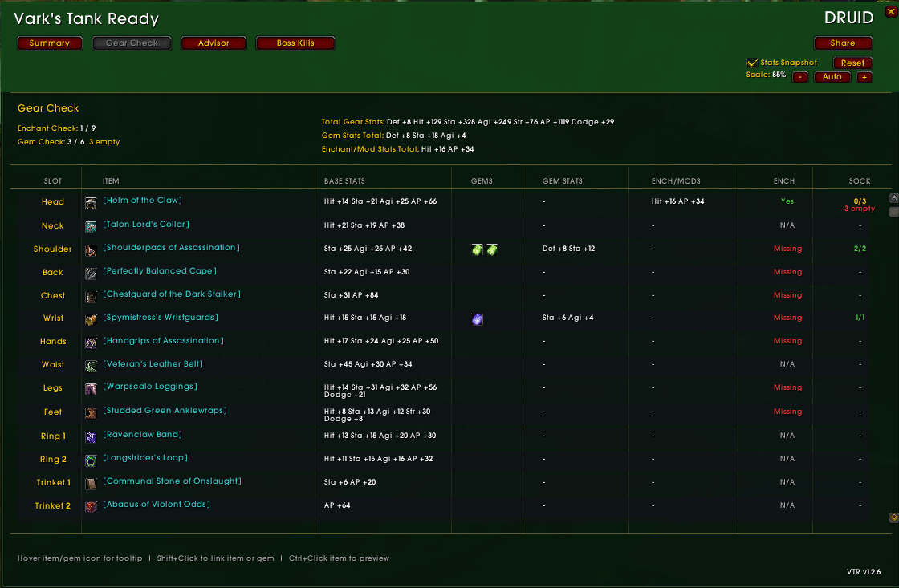Image resolution: width=899 pixels, height=588 pixels.
Task: Click the SLOT column header
Action: (53, 181)
